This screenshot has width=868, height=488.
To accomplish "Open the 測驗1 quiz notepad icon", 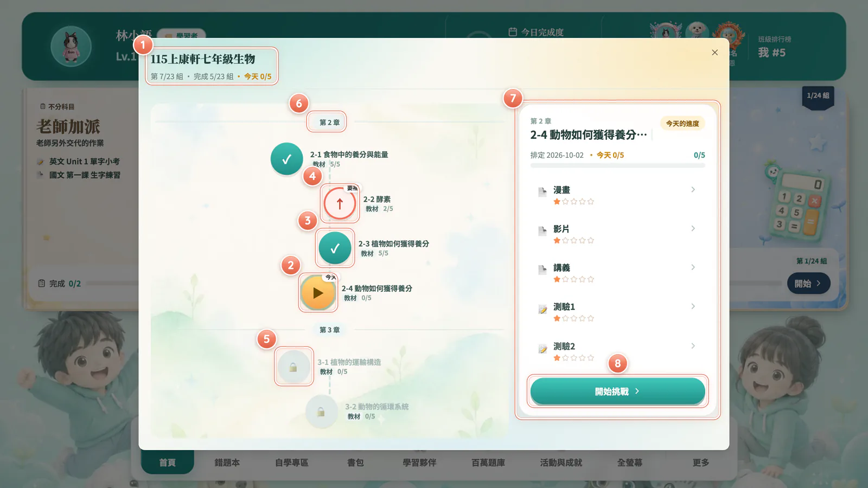I will [x=542, y=309].
